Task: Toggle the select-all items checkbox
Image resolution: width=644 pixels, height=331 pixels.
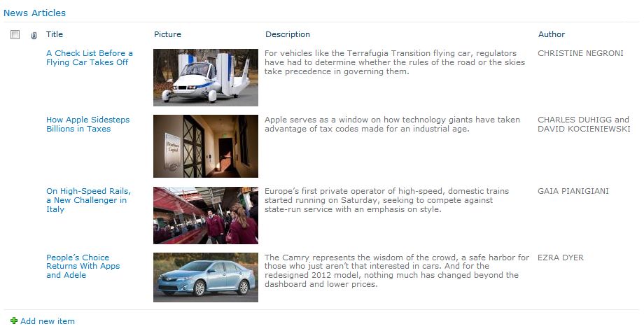Action: point(15,34)
